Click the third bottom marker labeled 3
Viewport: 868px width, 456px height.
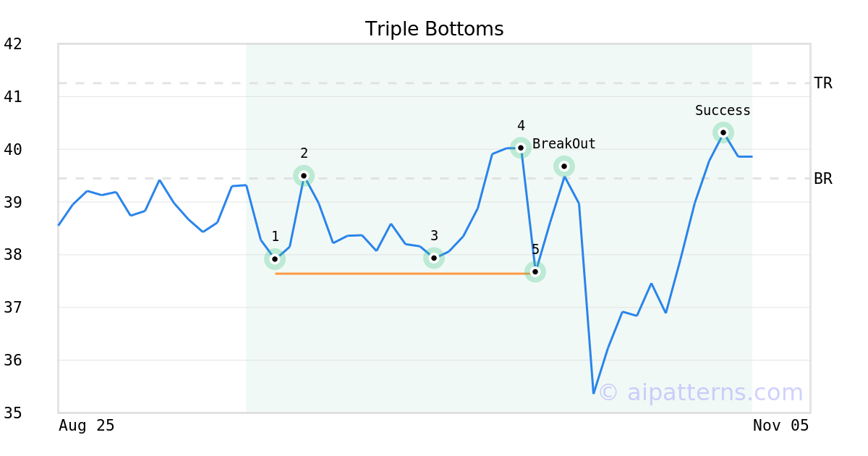(433, 258)
